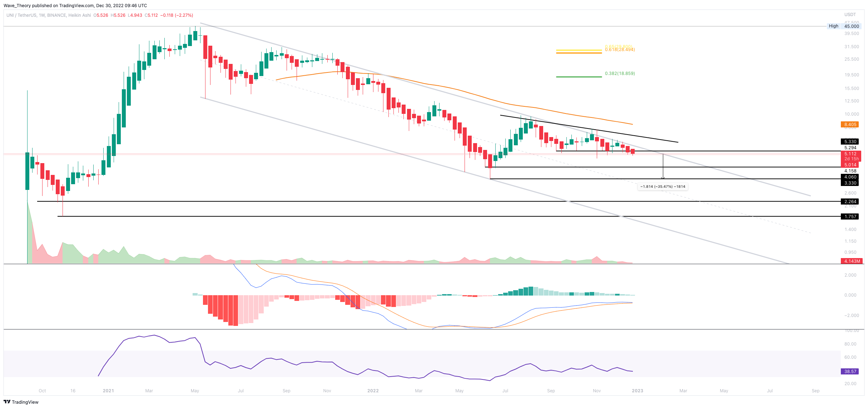Click the orange 8.405 moving average price label

coord(850,125)
